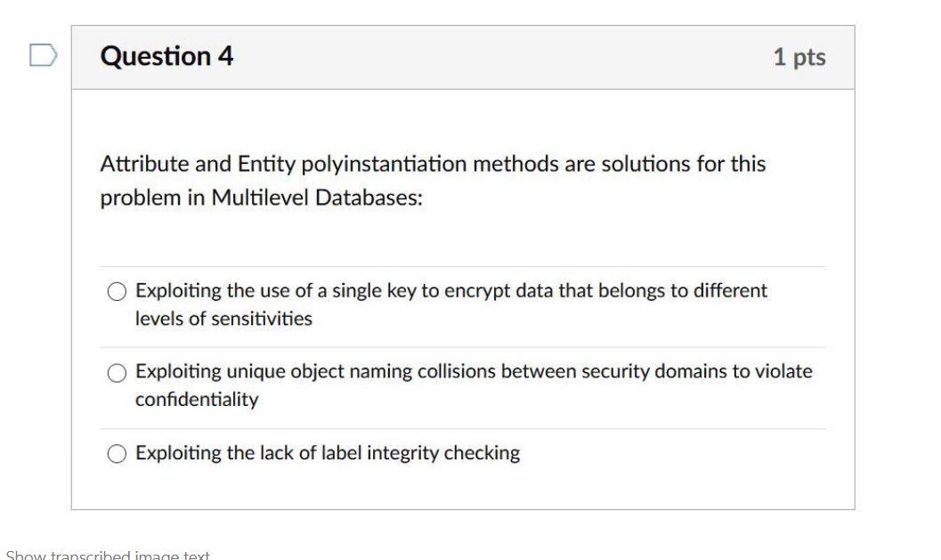Click the flag marker to bookmark this question
The image size is (941, 560).
tap(40, 55)
